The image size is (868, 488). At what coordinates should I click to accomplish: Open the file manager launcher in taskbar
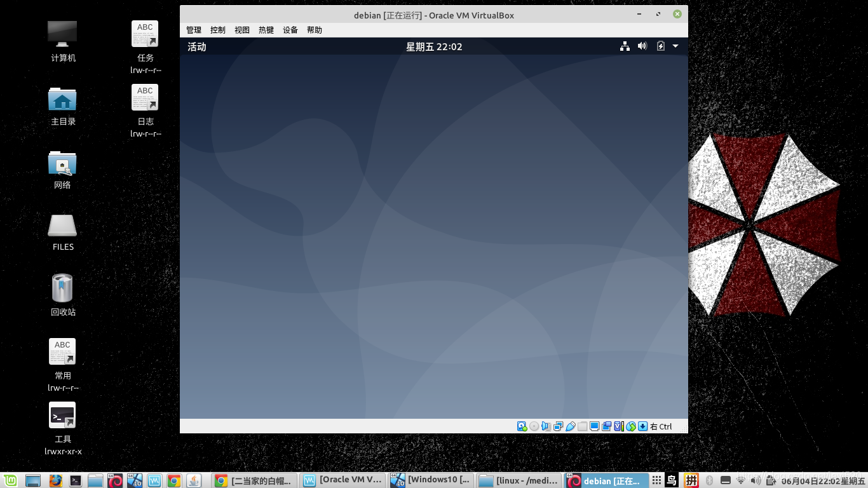coord(95,481)
